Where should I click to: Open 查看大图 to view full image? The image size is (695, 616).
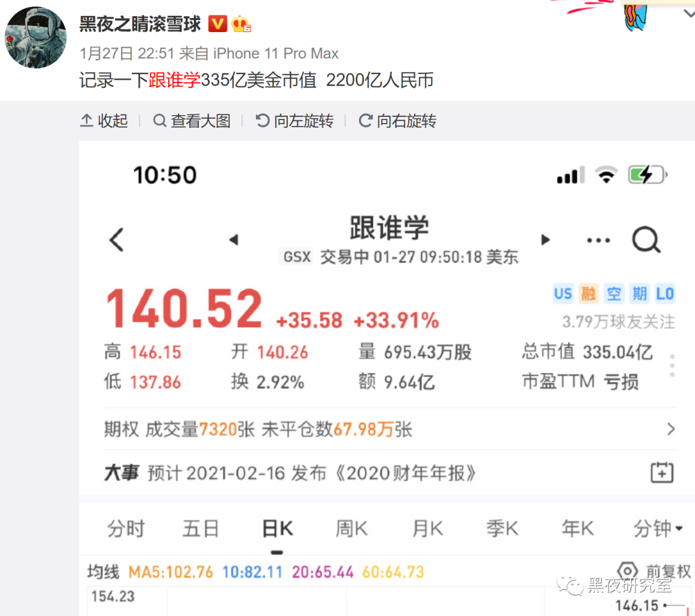(192, 120)
